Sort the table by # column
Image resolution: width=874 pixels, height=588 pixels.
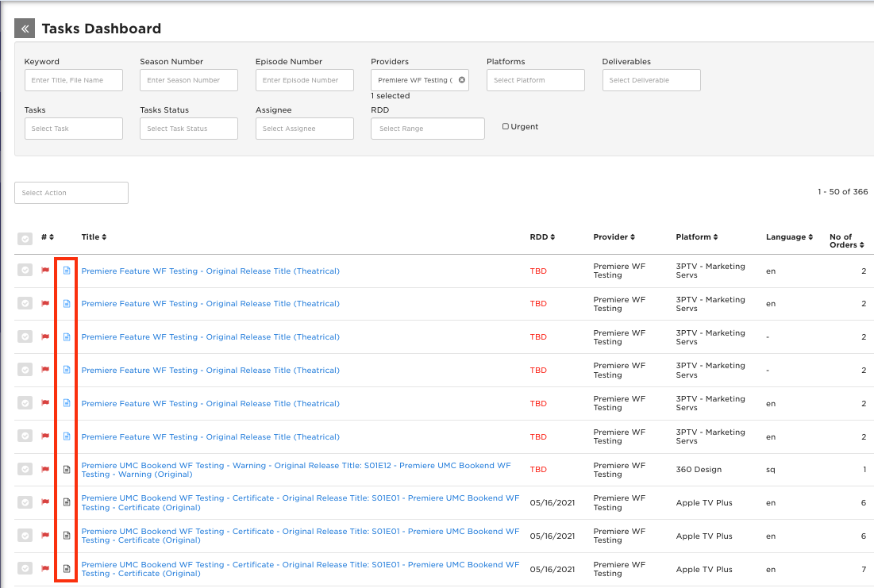(x=48, y=237)
